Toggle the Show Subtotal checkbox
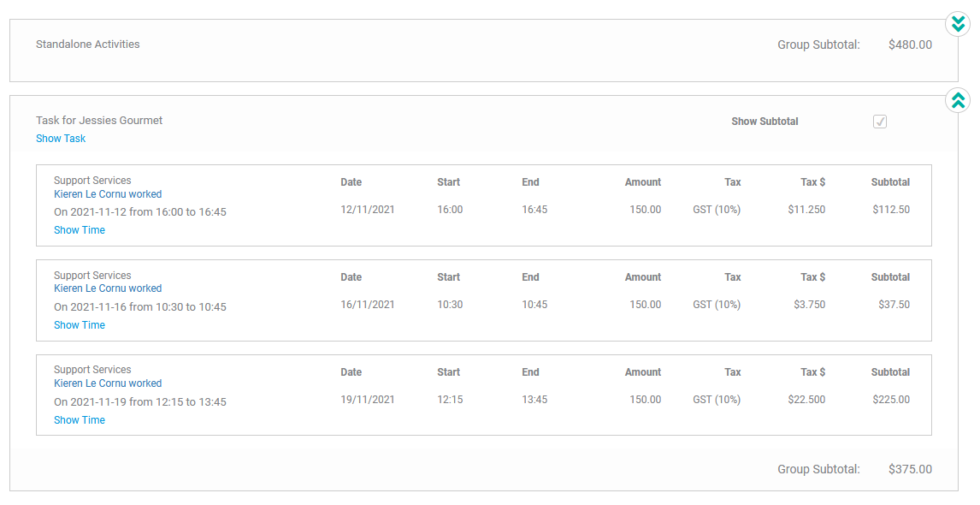The height and width of the screenshot is (505, 980). click(879, 122)
